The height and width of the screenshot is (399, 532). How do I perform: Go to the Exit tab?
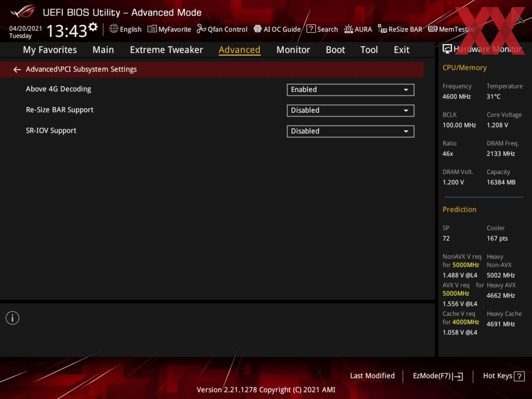(401, 50)
